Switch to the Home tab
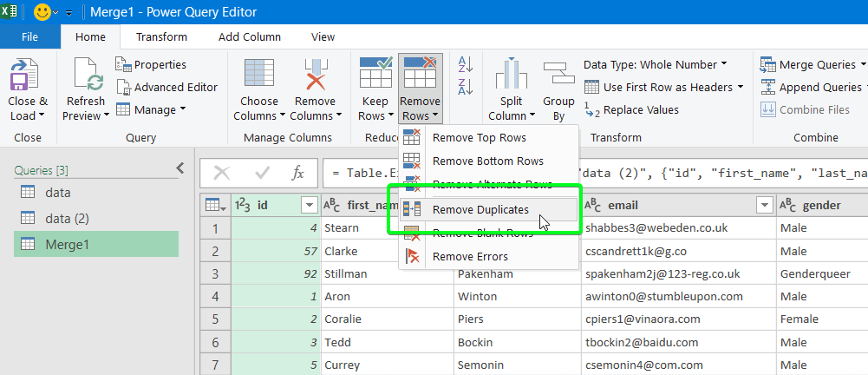 tap(90, 37)
